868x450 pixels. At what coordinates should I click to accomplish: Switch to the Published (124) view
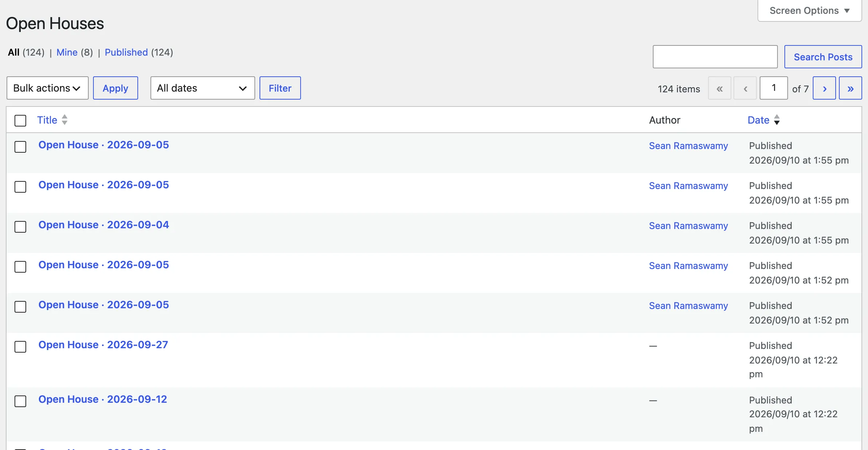[138, 52]
